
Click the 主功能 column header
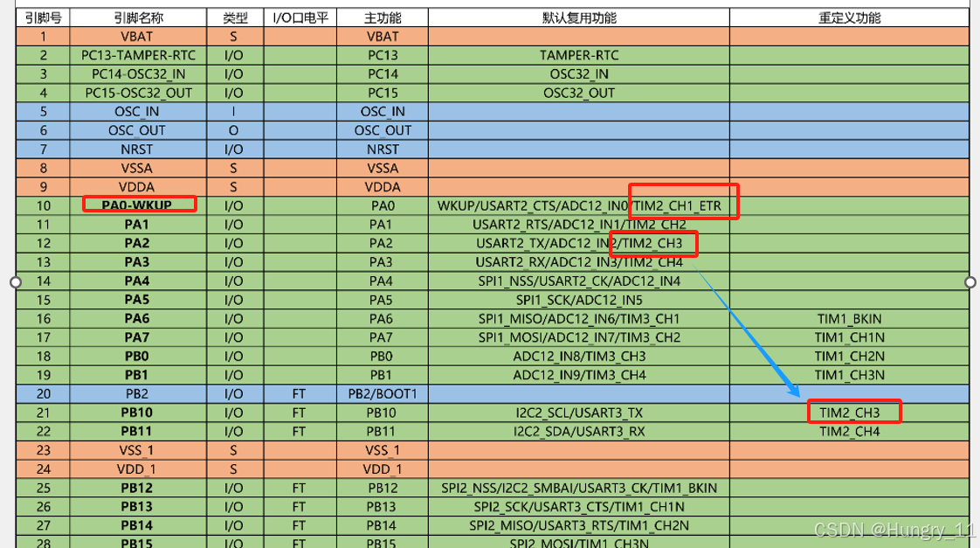tap(383, 17)
